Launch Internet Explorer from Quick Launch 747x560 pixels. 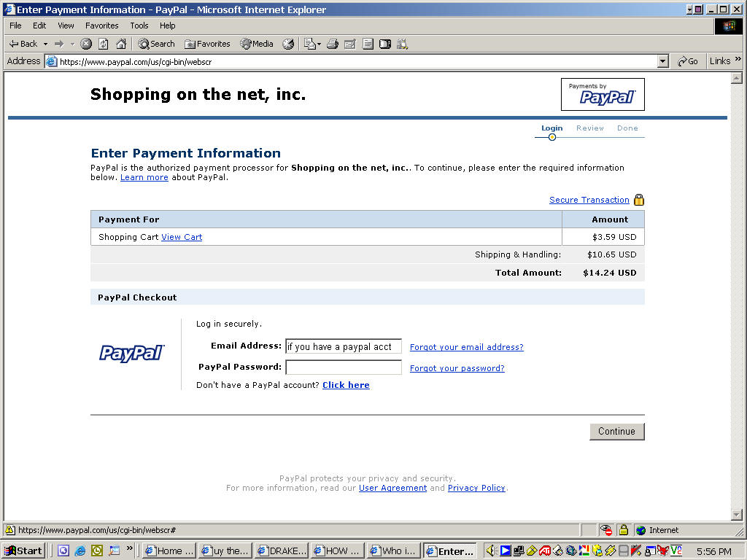point(80,551)
